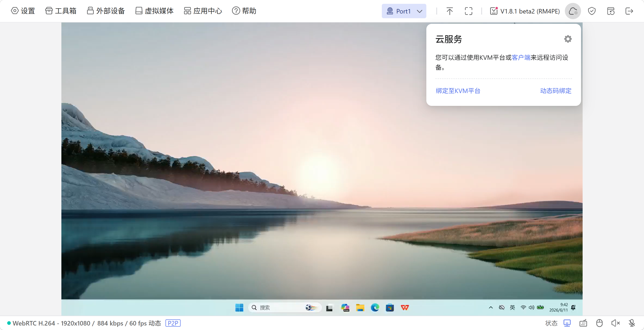The height and width of the screenshot is (330, 644).
Task: Open Microsoft 365 Copilot taskbar icon
Action: (x=345, y=308)
